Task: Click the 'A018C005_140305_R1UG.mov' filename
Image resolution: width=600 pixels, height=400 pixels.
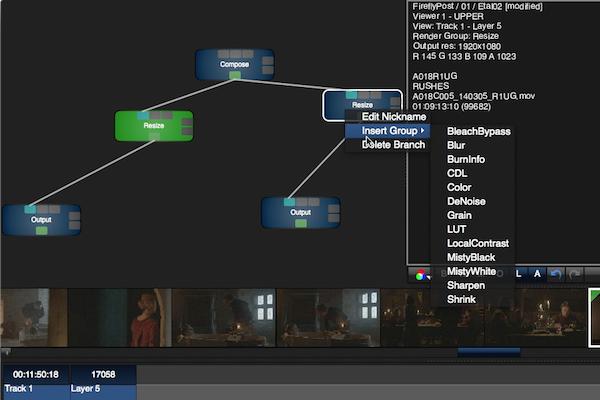Action: point(474,96)
